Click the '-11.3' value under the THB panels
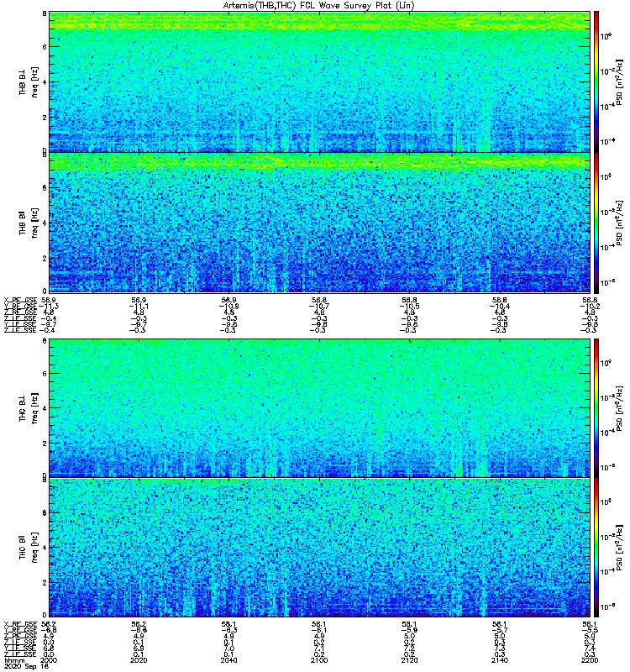630x672 pixels. tap(49, 307)
